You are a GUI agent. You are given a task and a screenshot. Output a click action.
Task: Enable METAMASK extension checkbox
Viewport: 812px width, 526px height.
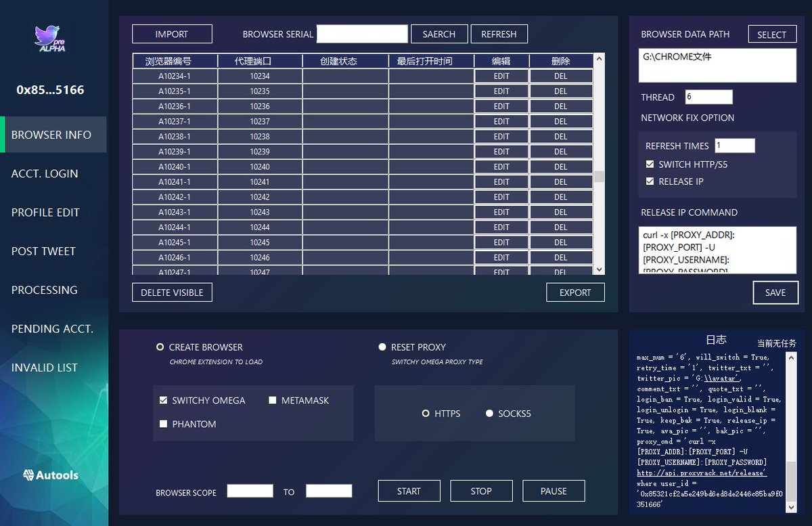pyautogui.click(x=273, y=400)
